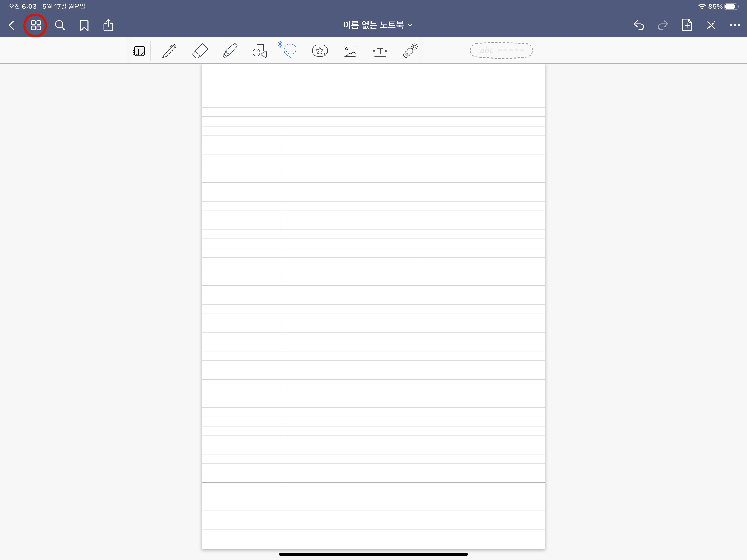The image size is (747, 560).
Task: Undo the last action
Action: pyautogui.click(x=639, y=25)
